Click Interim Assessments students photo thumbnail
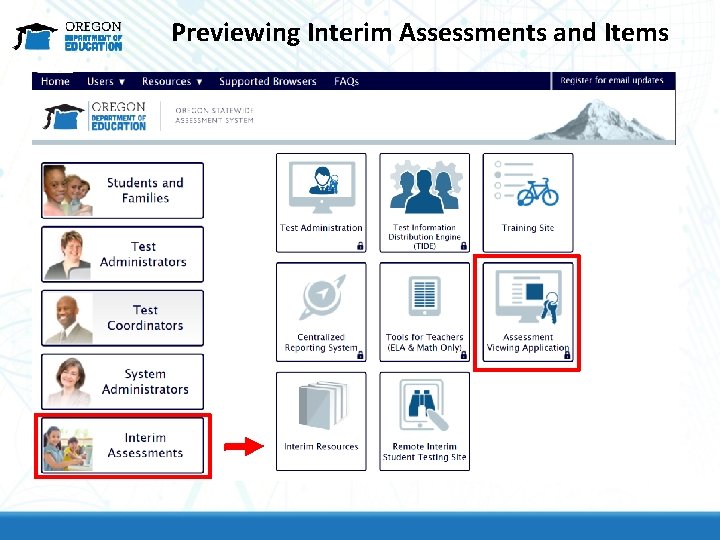Screen dimensions: 720x540 (x=68, y=449)
